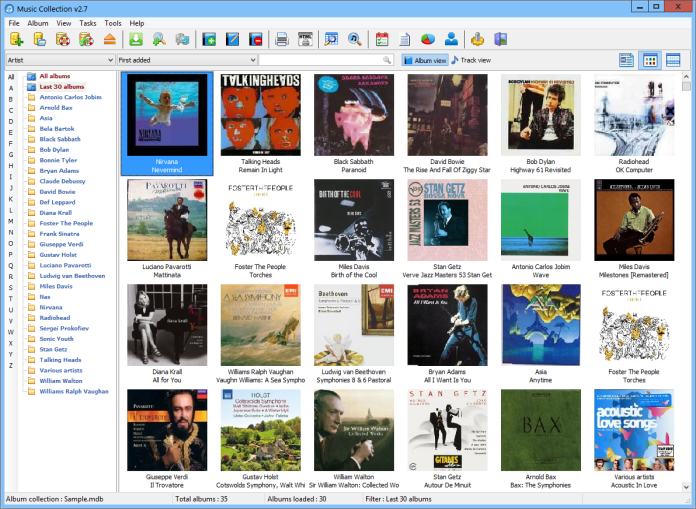Click the red delete album icon

[256, 40]
